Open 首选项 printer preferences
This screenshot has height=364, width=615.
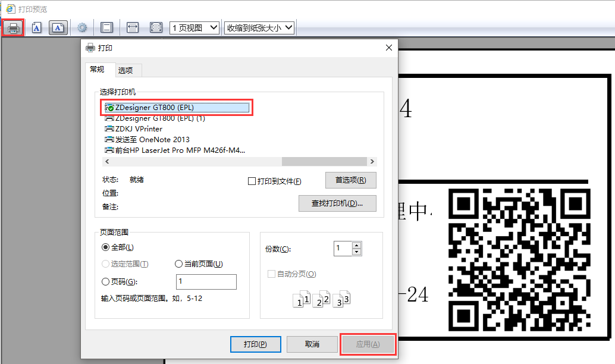click(x=351, y=180)
